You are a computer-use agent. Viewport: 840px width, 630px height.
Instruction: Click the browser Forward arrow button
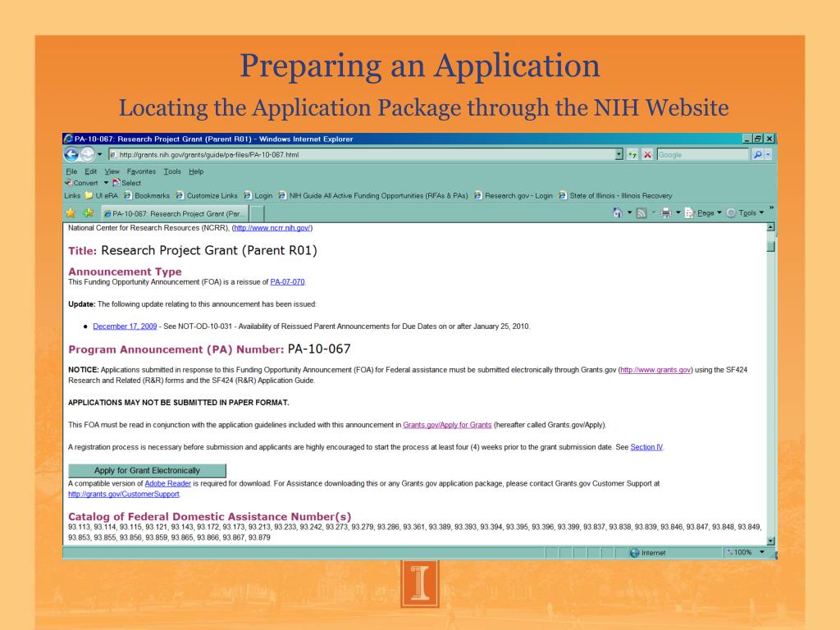click(87, 154)
